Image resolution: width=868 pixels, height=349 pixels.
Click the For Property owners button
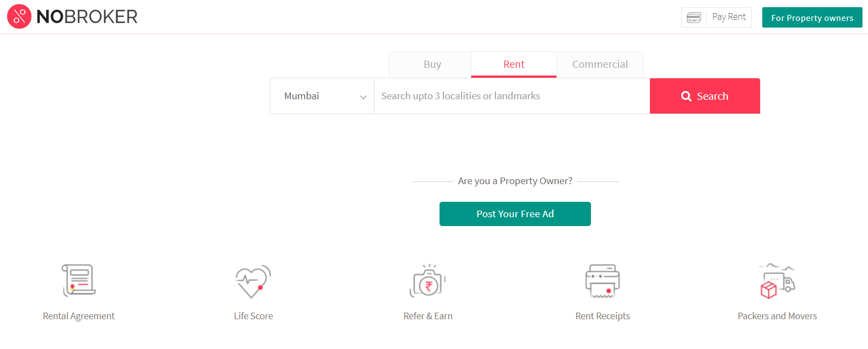click(812, 17)
